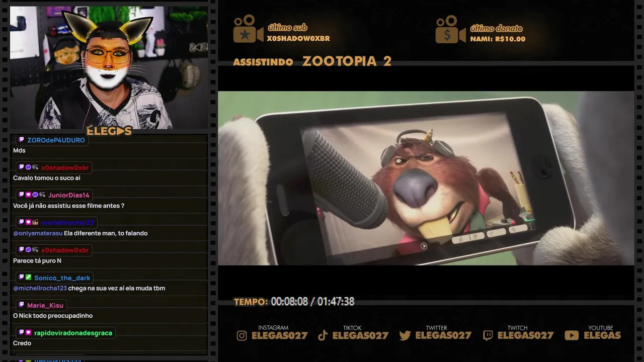Click the X0SHADOW0XBR latest subscriber name
Viewport: 644px width, 362px height.
298,39
